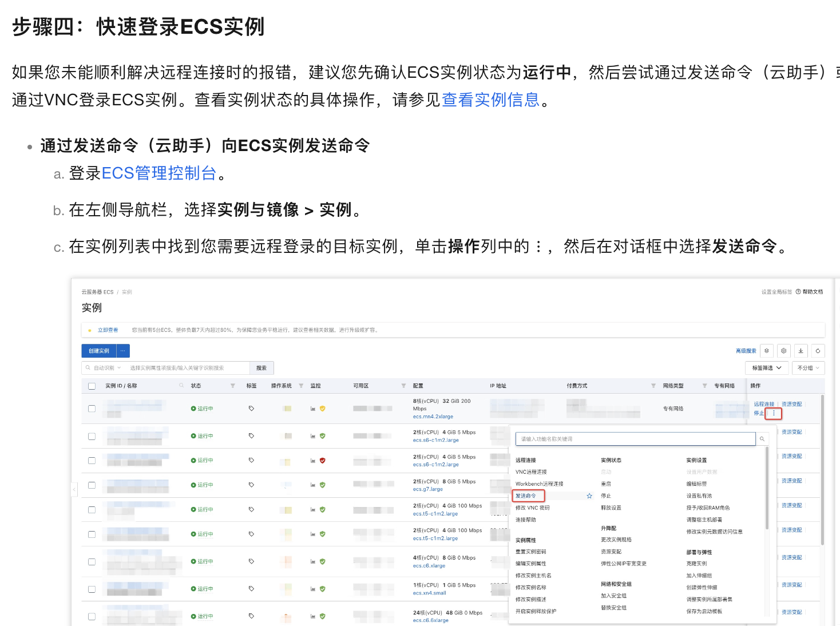Image resolution: width=840 pixels, height=626 pixels.
Task: Click the collapse arrow at table's left edge
Action: point(74,489)
